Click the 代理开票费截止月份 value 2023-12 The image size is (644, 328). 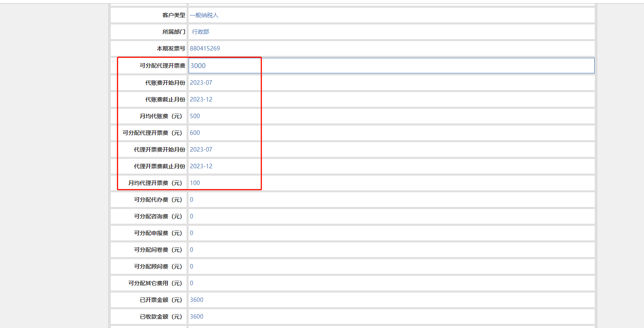click(x=201, y=166)
